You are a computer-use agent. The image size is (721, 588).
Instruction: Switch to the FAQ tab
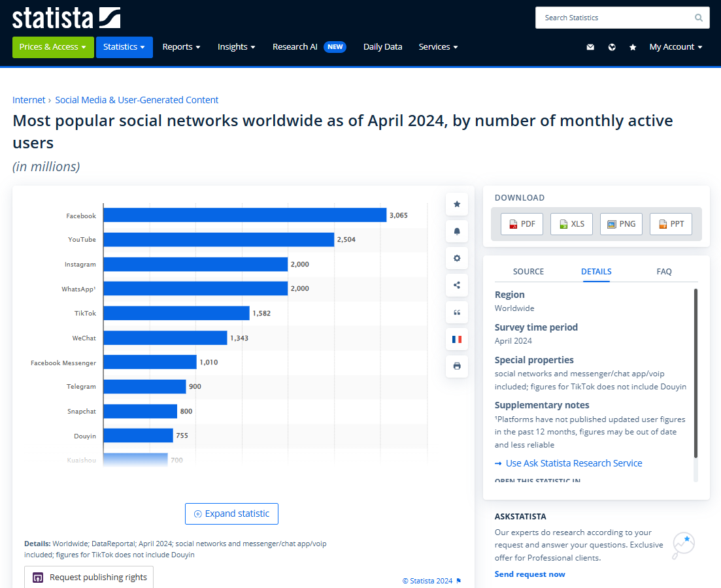[664, 271]
